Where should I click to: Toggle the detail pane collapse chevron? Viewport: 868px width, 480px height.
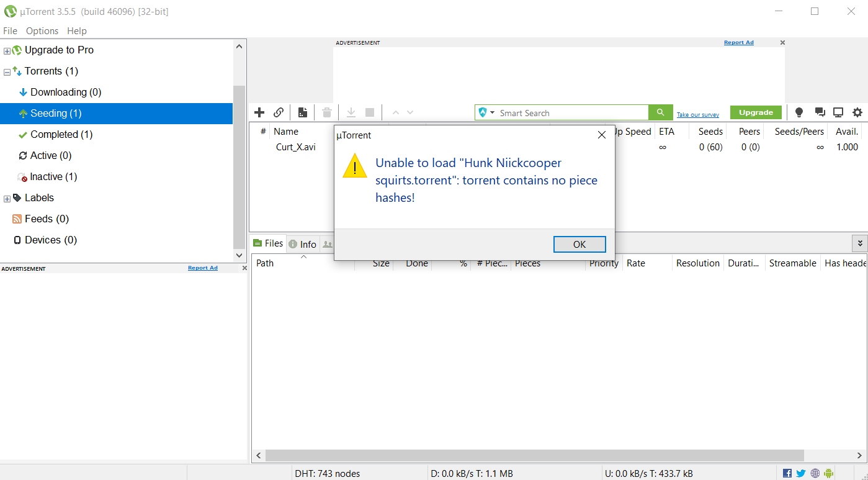point(860,243)
